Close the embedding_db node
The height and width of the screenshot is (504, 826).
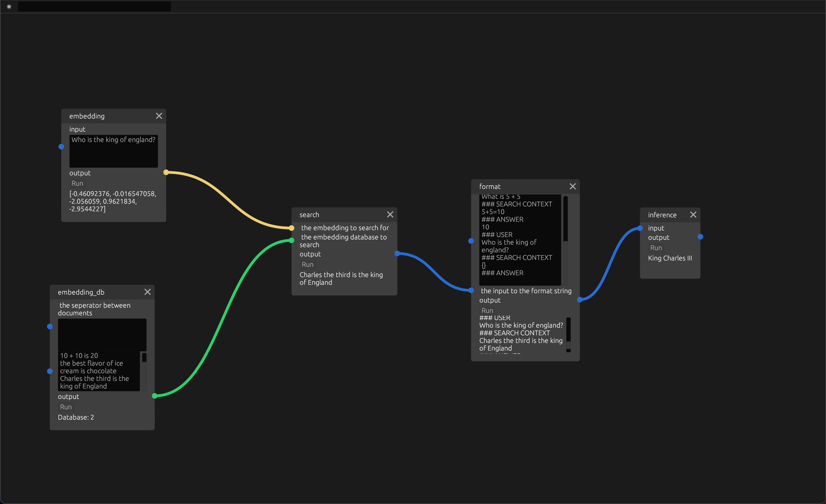tap(147, 292)
